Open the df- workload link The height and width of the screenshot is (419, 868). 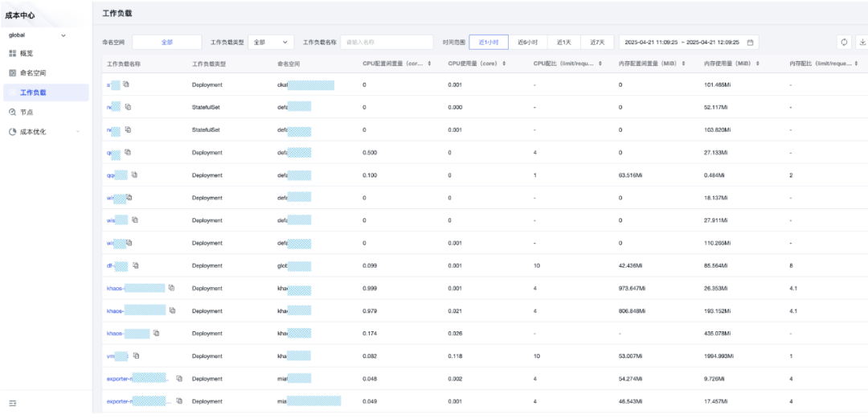(x=117, y=266)
